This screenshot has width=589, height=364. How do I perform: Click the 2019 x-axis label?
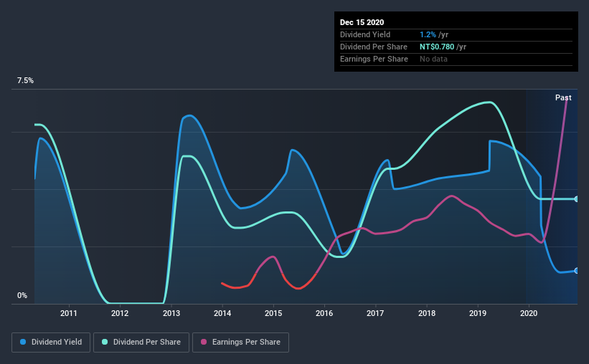(x=478, y=313)
